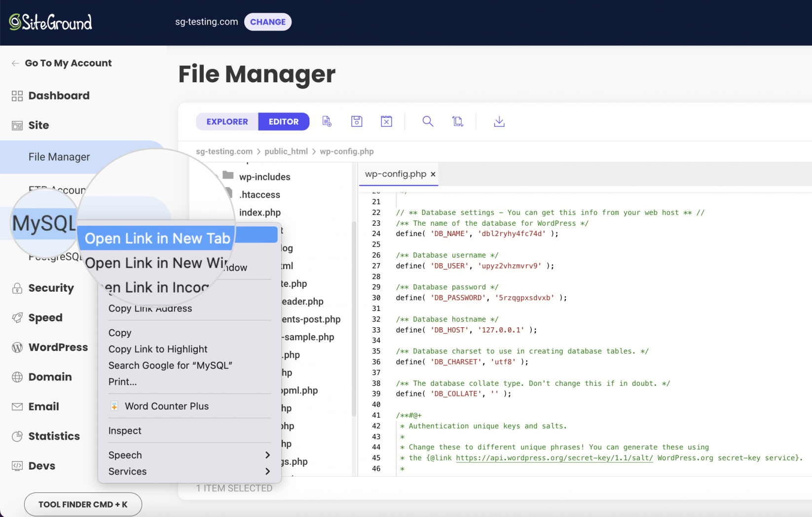This screenshot has width=812, height=517.
Task: Click the Security lock icon
Action: [x=17, y=288]
